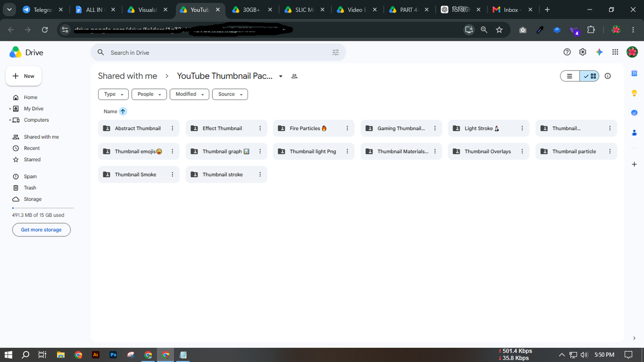Open more actions for Thumbnail stroke folder
The image size is (644, 362).
[260, 174]
